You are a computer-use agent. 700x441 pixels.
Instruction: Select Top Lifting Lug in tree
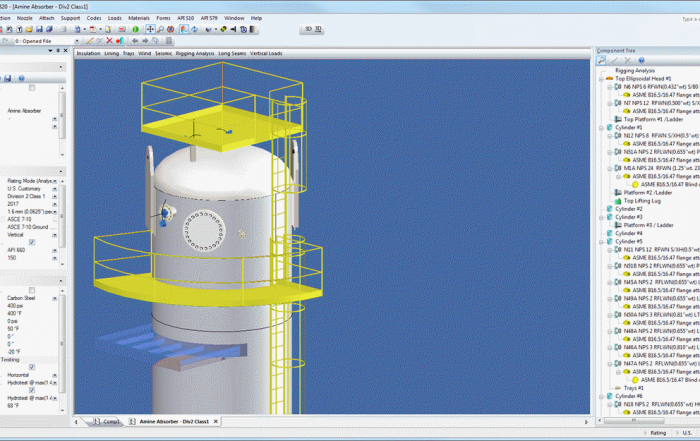(x=642, y=201)
